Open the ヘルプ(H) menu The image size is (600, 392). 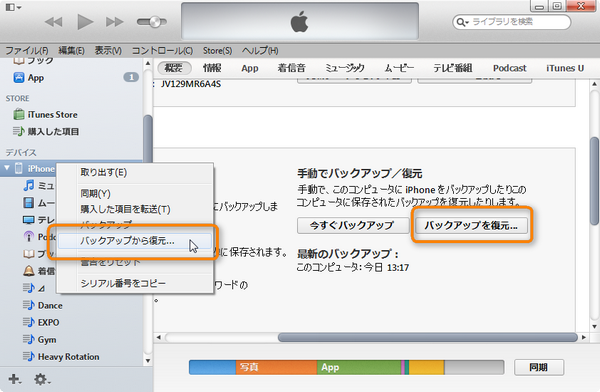[x=260, y=51]
